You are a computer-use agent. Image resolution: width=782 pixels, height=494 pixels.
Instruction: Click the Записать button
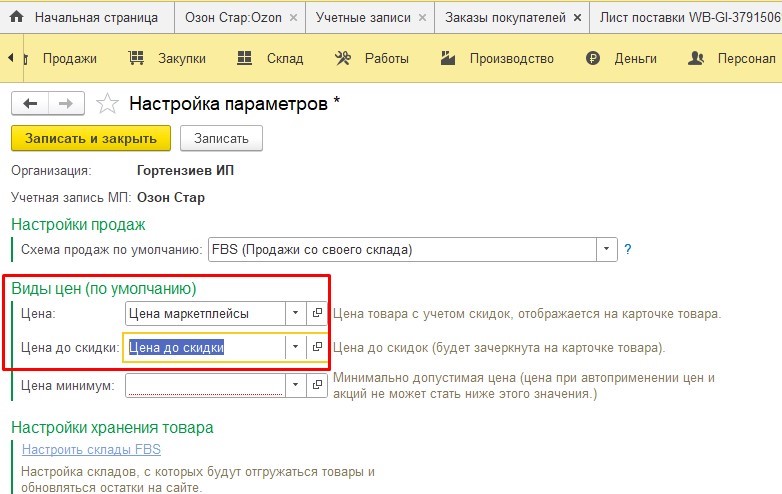point(221,138)
